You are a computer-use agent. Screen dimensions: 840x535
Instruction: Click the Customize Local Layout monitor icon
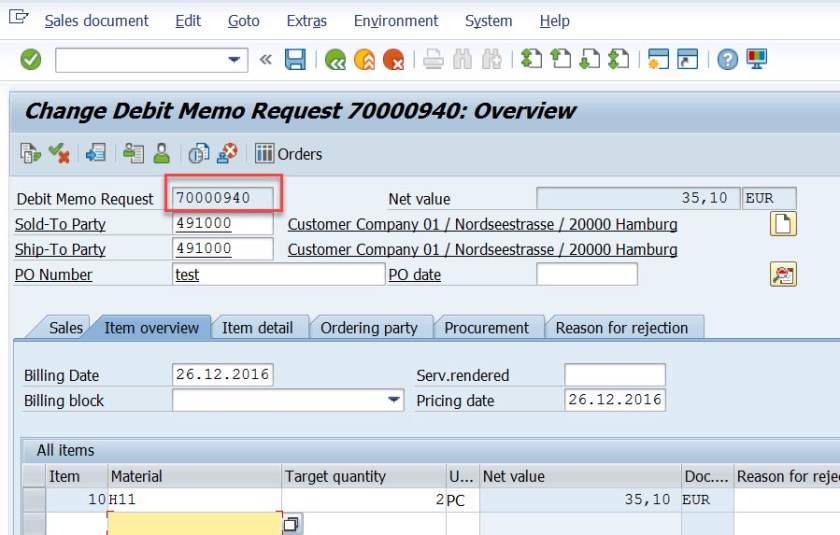point(756,60)
